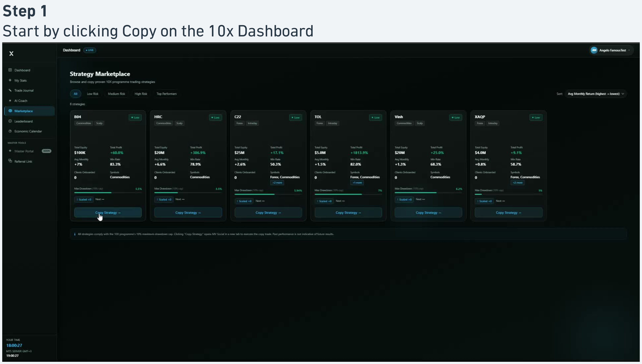642x364 pixels.
Task: Click Scaled ×0 badge on HRC card
Action: 164,200
